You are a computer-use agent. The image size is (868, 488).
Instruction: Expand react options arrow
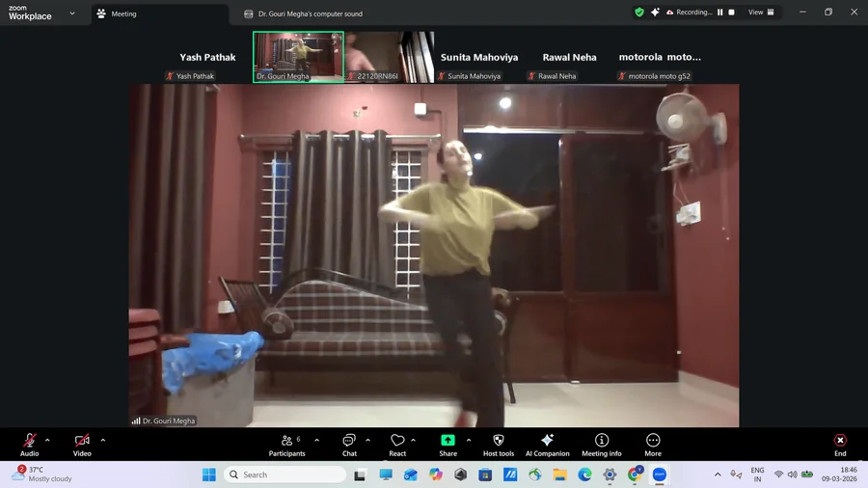(413, 441)
